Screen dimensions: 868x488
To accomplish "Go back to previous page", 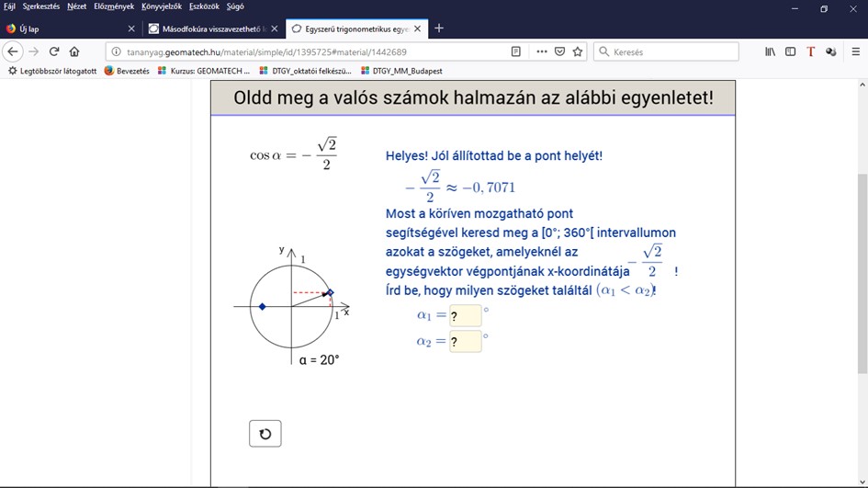I will (x=13, y=51).
